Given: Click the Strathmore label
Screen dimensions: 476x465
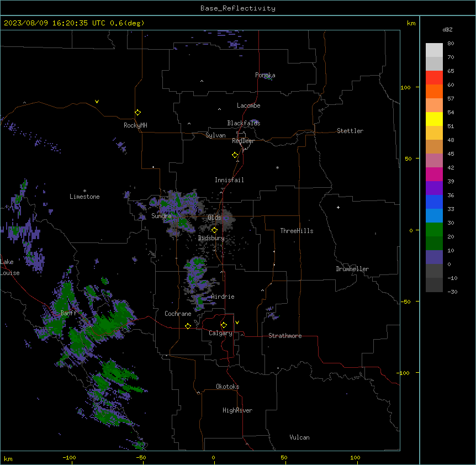Looking at the screenshot, I should coord(285,336).
